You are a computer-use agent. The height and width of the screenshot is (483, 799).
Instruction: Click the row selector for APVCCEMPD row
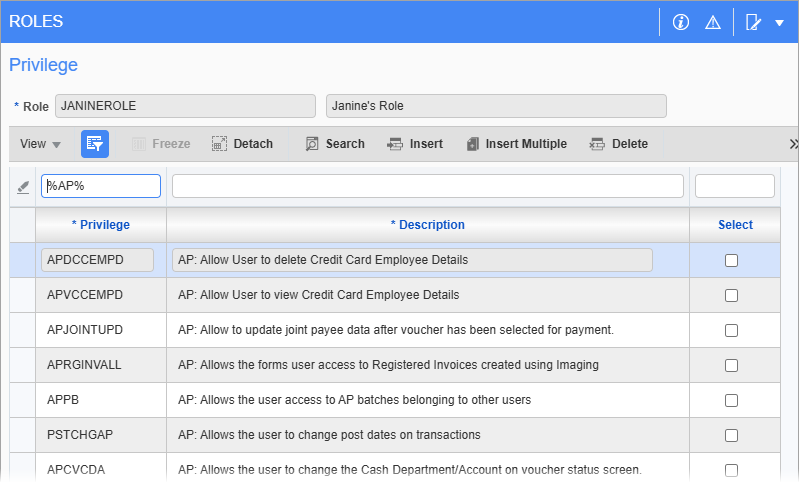pyautogui.click(x=22, y=295)
